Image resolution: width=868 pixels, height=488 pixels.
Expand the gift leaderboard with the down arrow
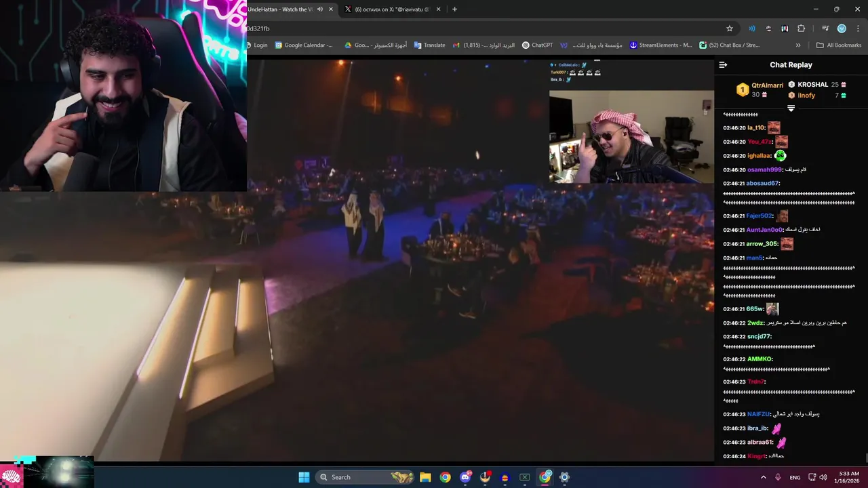pyautogui.click(x=791, y=108)
